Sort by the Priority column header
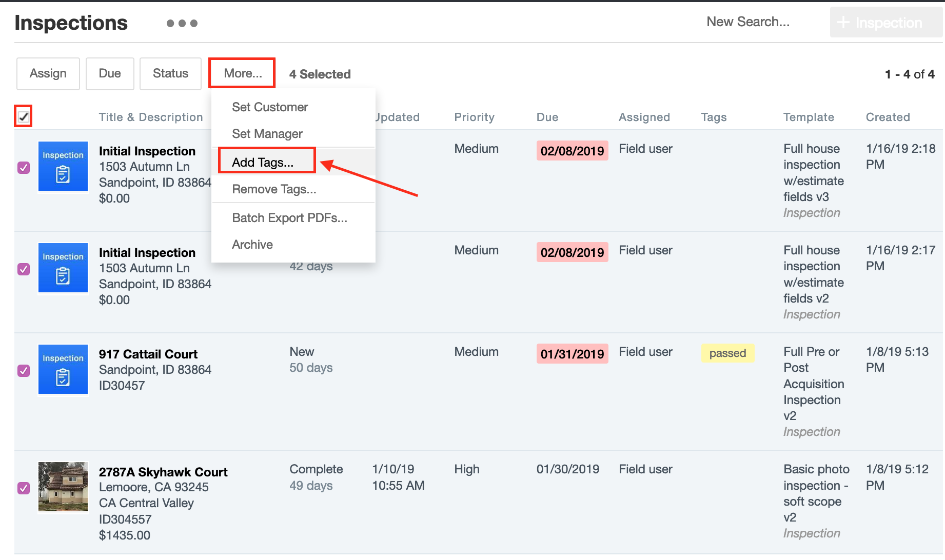The width and height of the screenshot is (945, 560). click(x=474, y=117)
